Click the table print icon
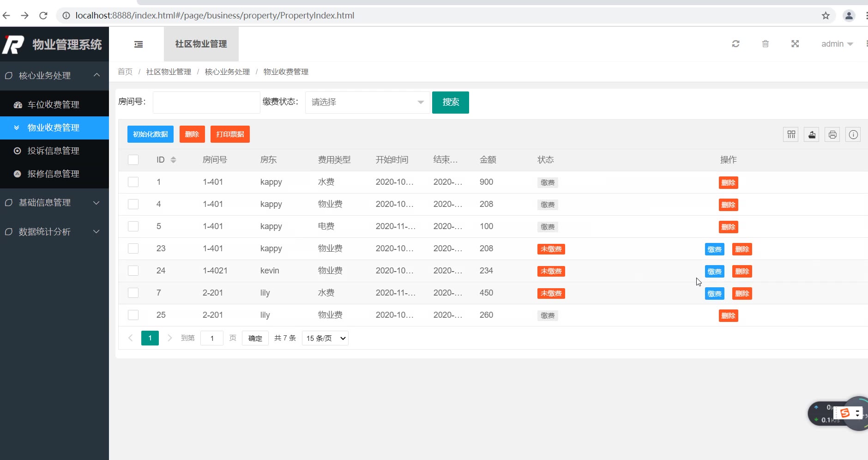 coord(832,134)
